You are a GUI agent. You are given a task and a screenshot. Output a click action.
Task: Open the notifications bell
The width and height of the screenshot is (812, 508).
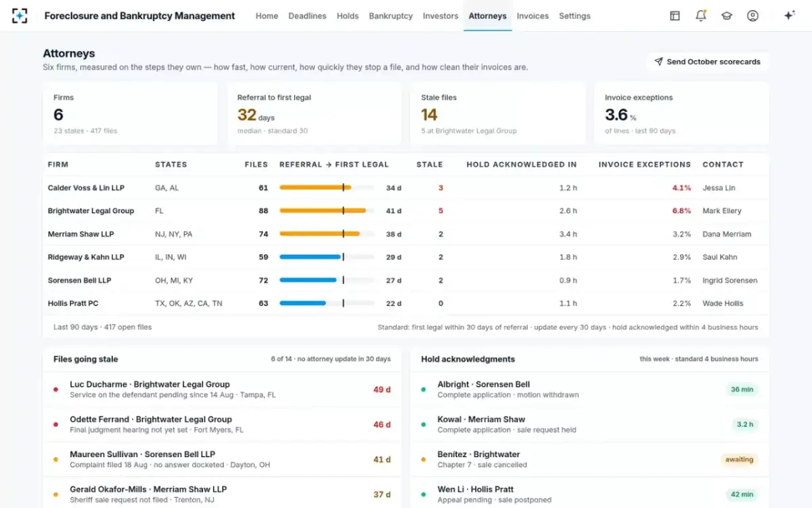[701, 16]
